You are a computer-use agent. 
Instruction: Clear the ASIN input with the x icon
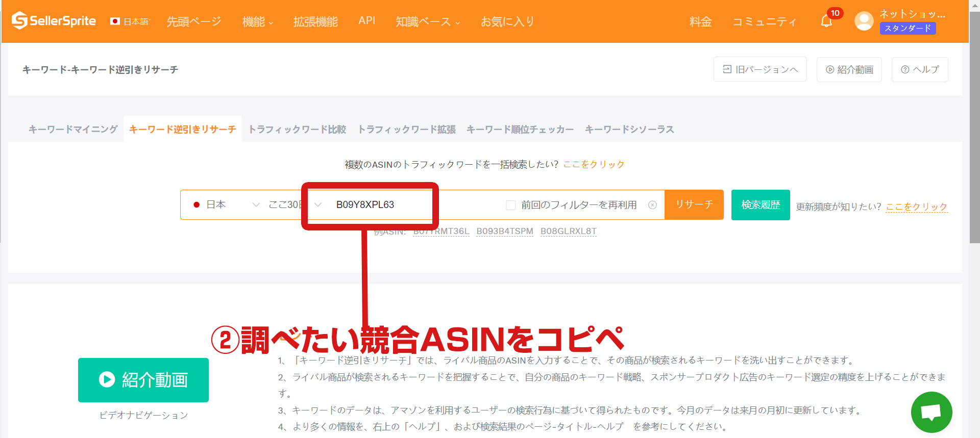pos(652,205)
